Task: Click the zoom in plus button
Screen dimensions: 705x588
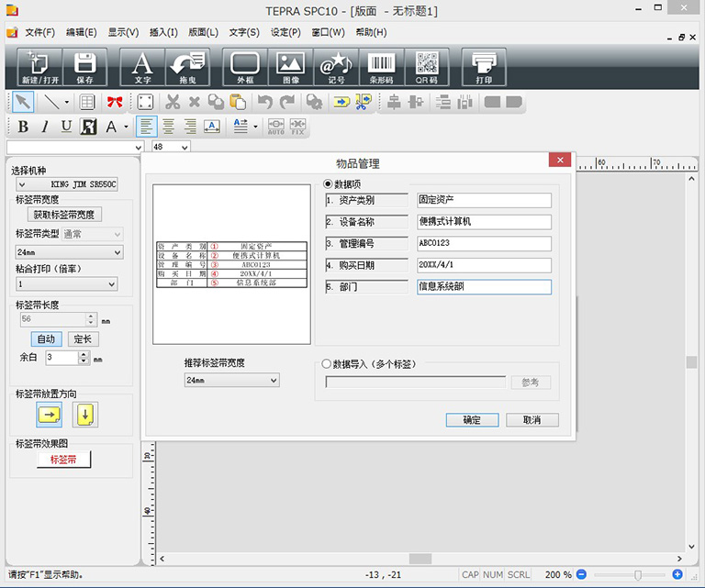Action: click(x=677, y=574)
